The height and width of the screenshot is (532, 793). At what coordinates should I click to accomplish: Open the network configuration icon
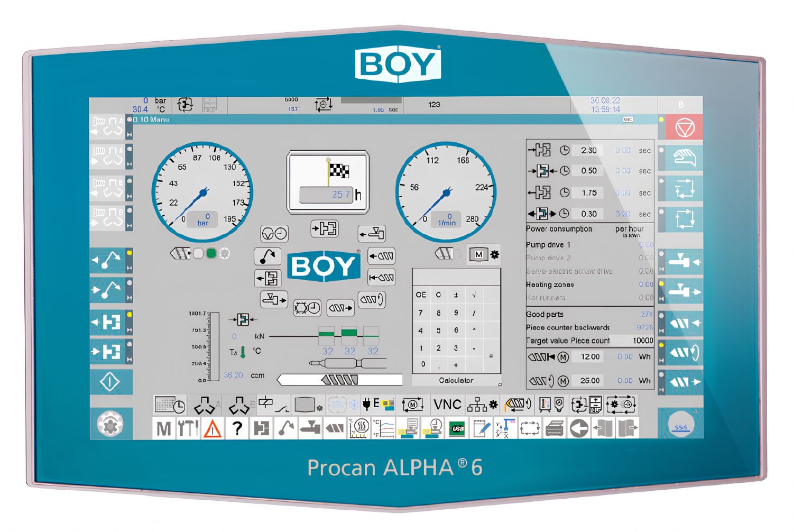(482, 405)
